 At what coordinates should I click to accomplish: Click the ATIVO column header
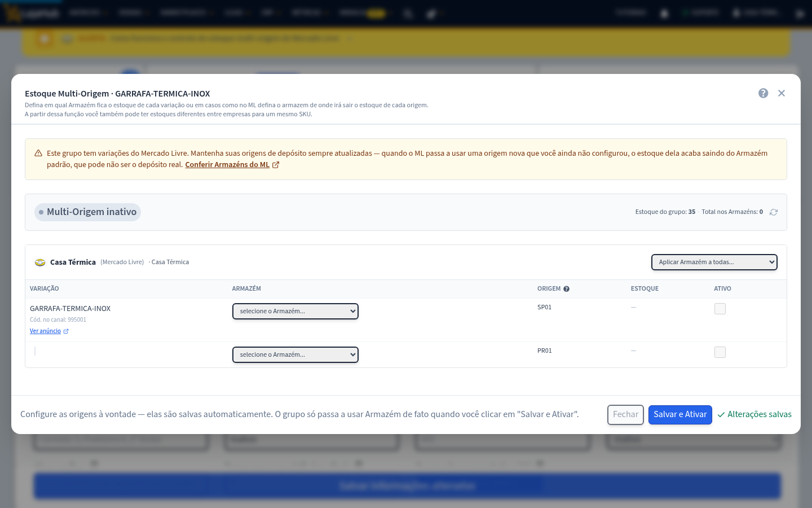[722, 289]
